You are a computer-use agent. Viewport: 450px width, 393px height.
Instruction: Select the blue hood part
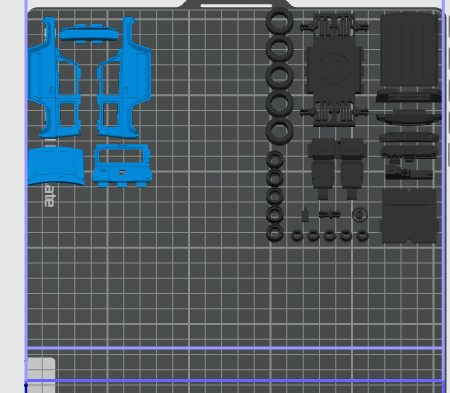pos(56,166)
